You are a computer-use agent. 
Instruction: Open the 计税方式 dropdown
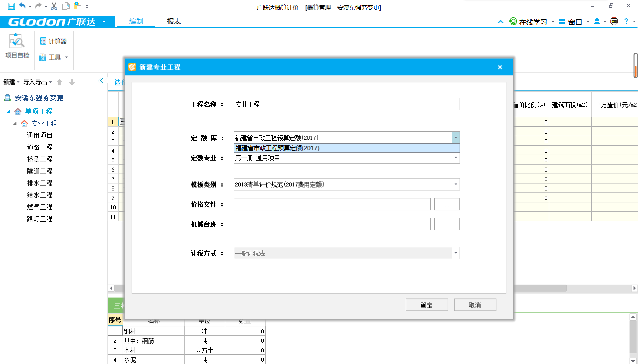(456, 253)
